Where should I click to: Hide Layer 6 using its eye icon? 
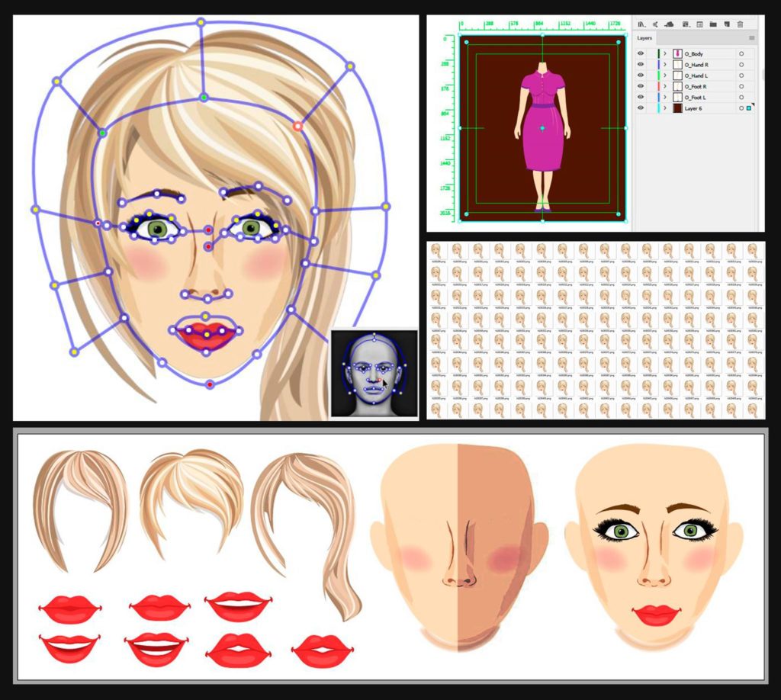click(x=641, y=108)
